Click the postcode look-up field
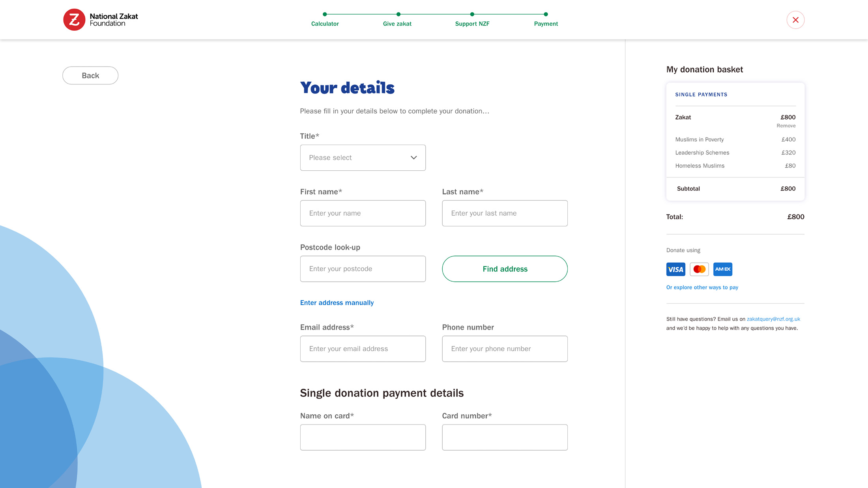Screen dimensions: 868x488 click(x=363, y=269)
